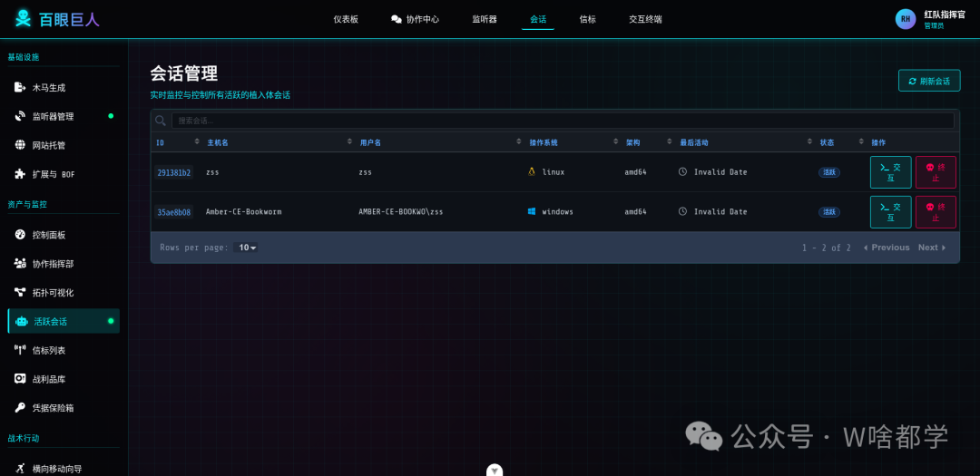980x476 pixels.
Task: Sort by 状态 column
Action: click(862, 142)
